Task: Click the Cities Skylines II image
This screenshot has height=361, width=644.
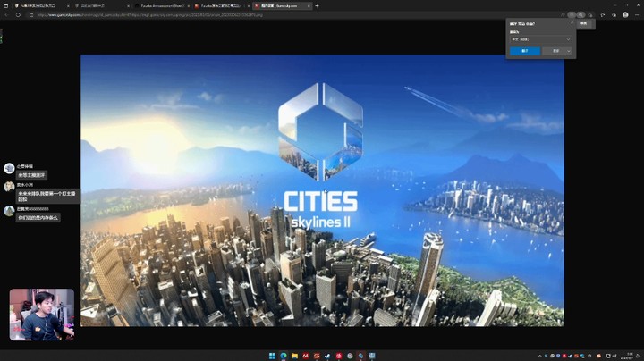Action: tap(322, 190)
